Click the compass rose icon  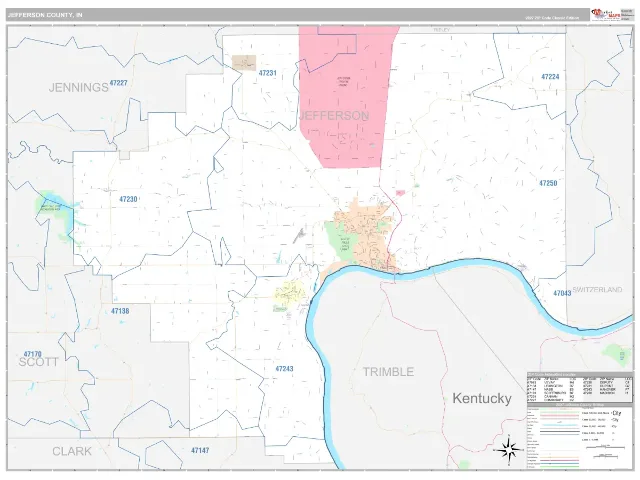[x=509, y=450]
